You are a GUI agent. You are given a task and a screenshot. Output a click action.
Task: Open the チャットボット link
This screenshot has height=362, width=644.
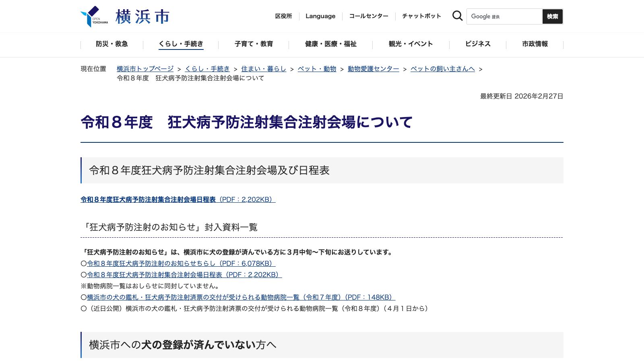[421, 16]
